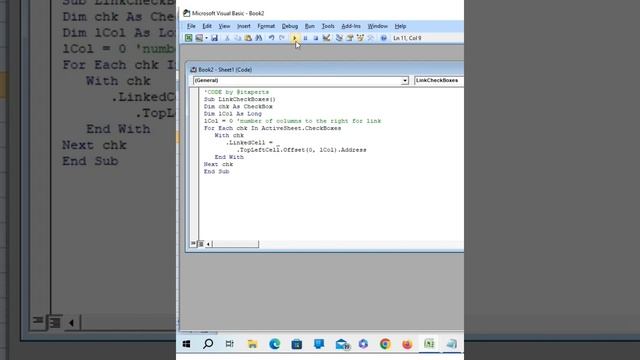640x360 pixels.
Task: Click the code line 'Dim lCol As Long'
Action: 233,114
